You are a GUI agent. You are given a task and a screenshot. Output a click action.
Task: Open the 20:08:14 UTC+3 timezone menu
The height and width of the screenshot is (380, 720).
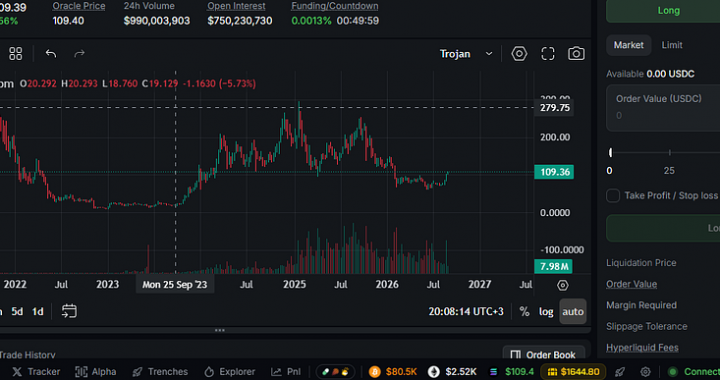[466, 312]
